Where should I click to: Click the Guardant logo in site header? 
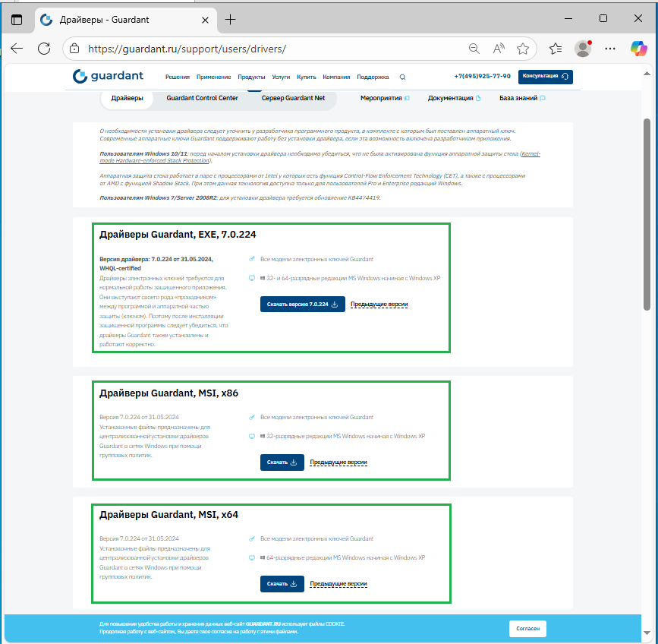[108, 76]
